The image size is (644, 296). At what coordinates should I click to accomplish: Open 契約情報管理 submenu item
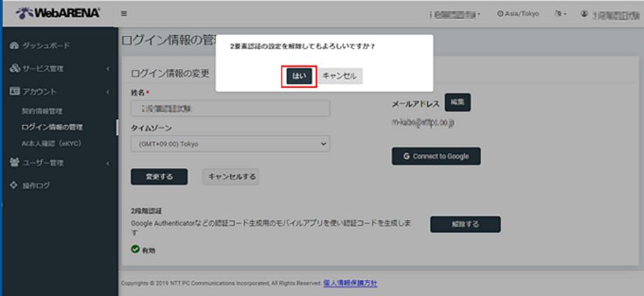41,111
